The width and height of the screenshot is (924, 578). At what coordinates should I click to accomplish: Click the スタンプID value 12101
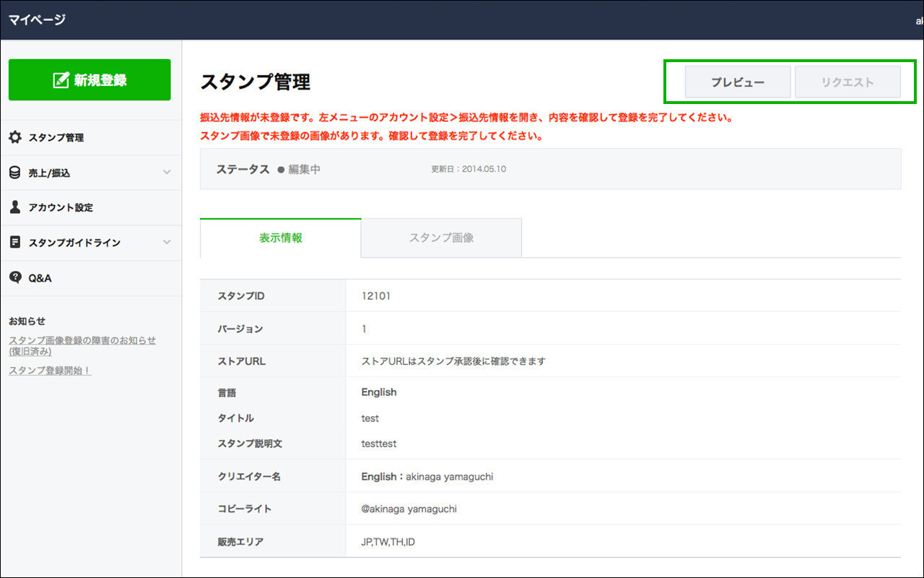(x=376, y=296)
